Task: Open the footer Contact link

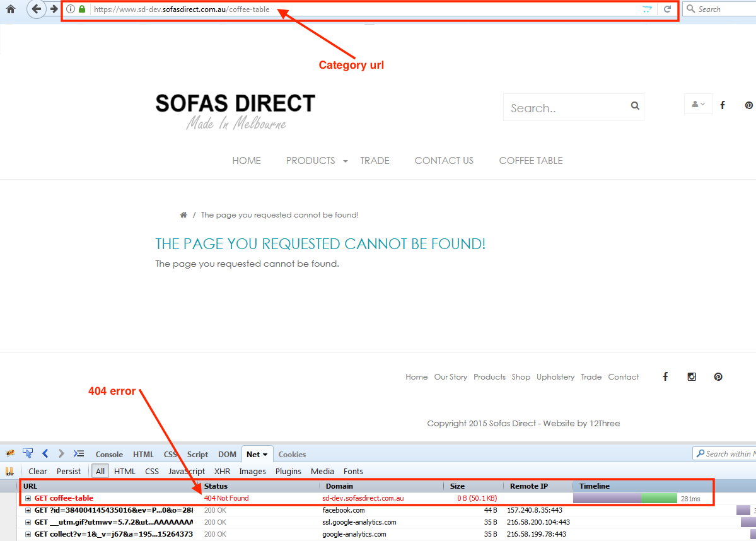Action: tap(624, 377)
